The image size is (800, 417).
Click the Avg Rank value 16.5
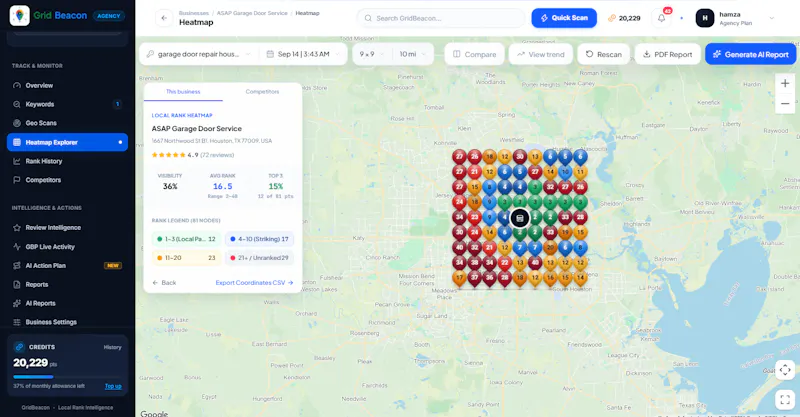pos(222,186)
